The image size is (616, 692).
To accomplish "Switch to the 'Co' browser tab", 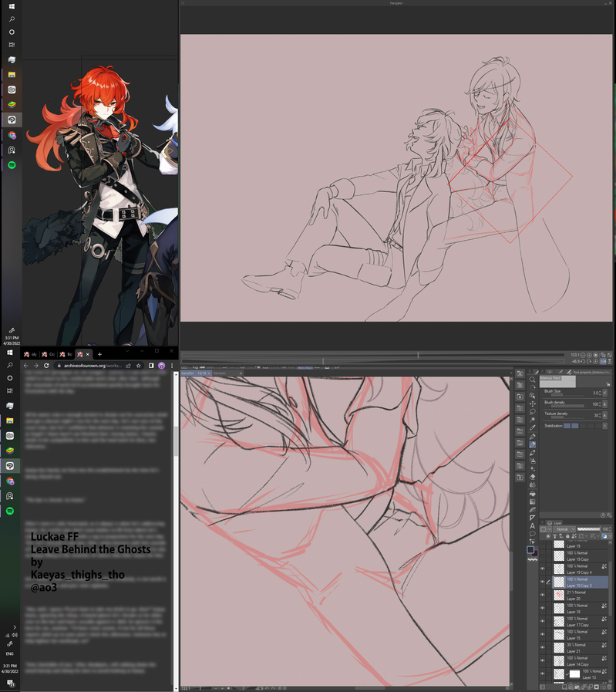I will [48, 354].
